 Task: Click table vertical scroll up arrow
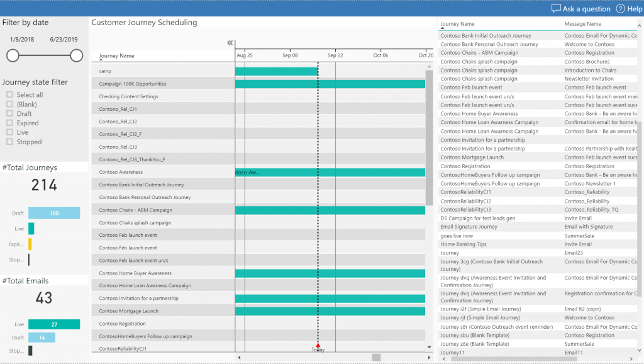(x=639, y=26)
